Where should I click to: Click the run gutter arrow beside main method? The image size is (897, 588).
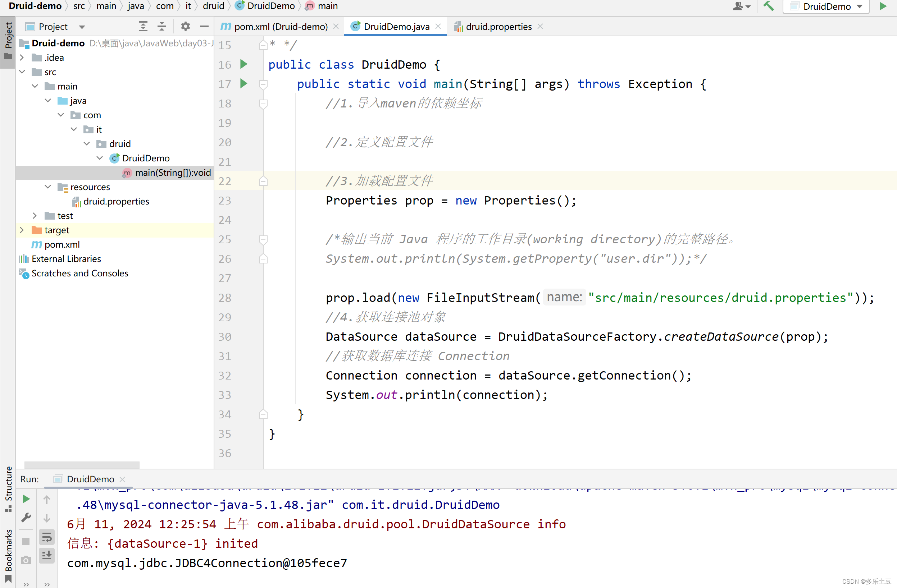pyautogui.click(x=244, y=84)
